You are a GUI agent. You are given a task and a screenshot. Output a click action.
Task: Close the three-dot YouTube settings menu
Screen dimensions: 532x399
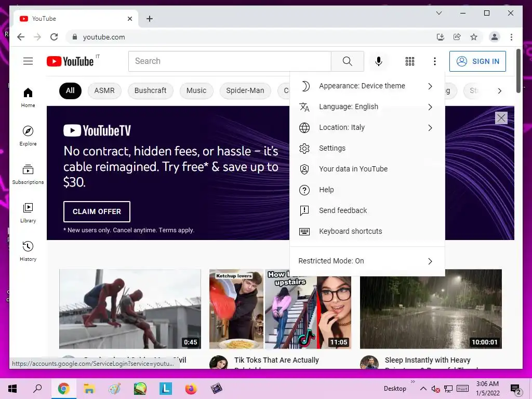tap(435, 61)
